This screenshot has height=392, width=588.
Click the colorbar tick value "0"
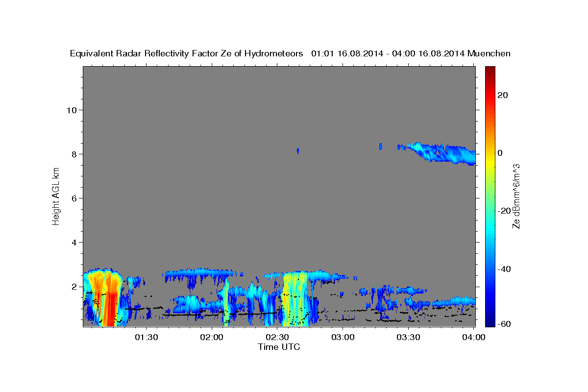coord(500,153)
